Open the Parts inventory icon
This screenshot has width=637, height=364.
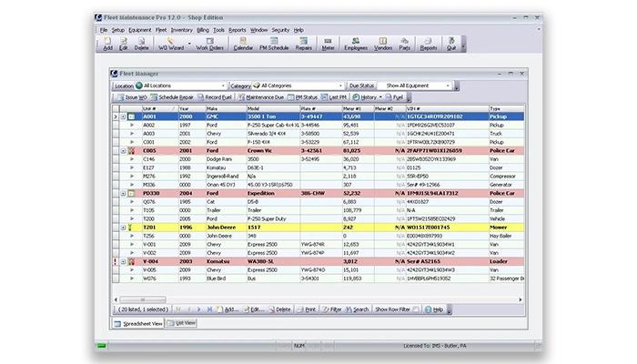tap(405, 44)
